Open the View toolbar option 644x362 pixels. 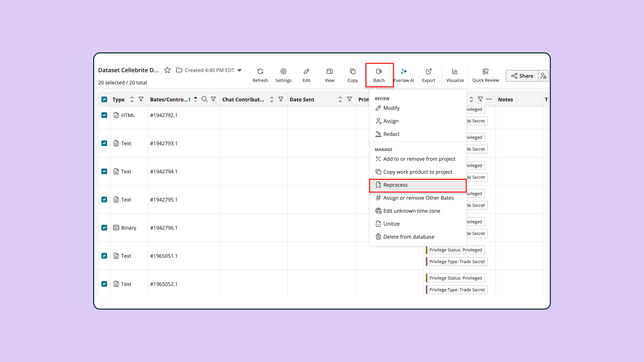[329, 75]
